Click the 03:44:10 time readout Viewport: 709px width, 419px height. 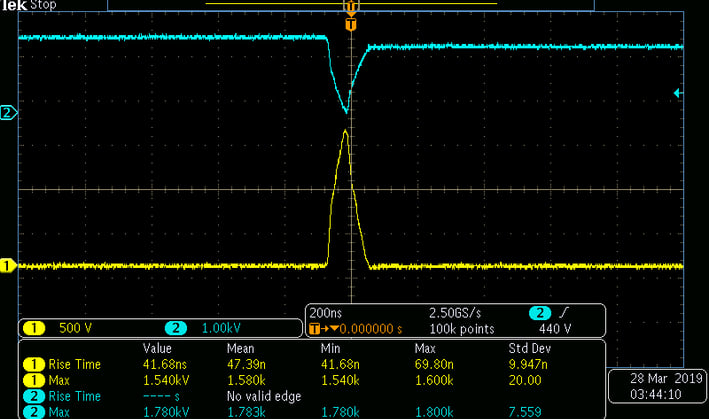656,395
